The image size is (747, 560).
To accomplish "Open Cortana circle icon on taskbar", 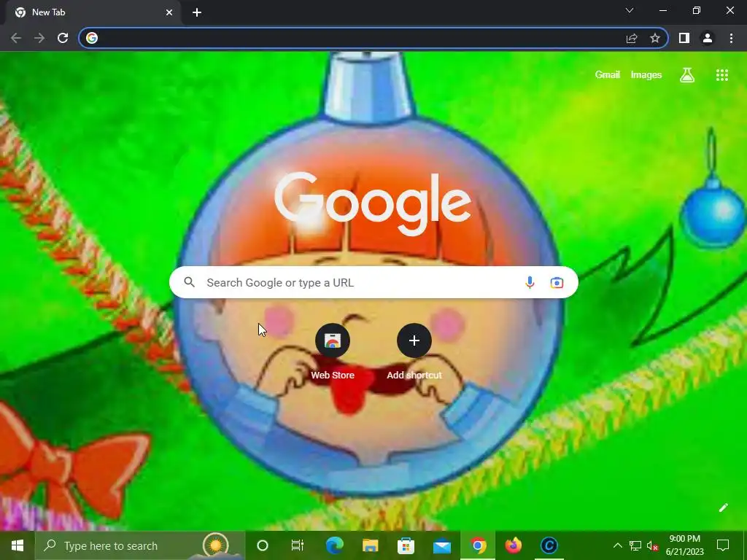I will 263,545.
